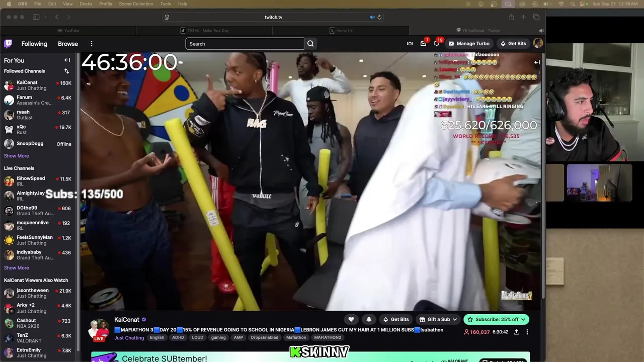Click Safari page settings icon in address bar
The width and height of the screenshot is (644, 362).
point(167,17)
